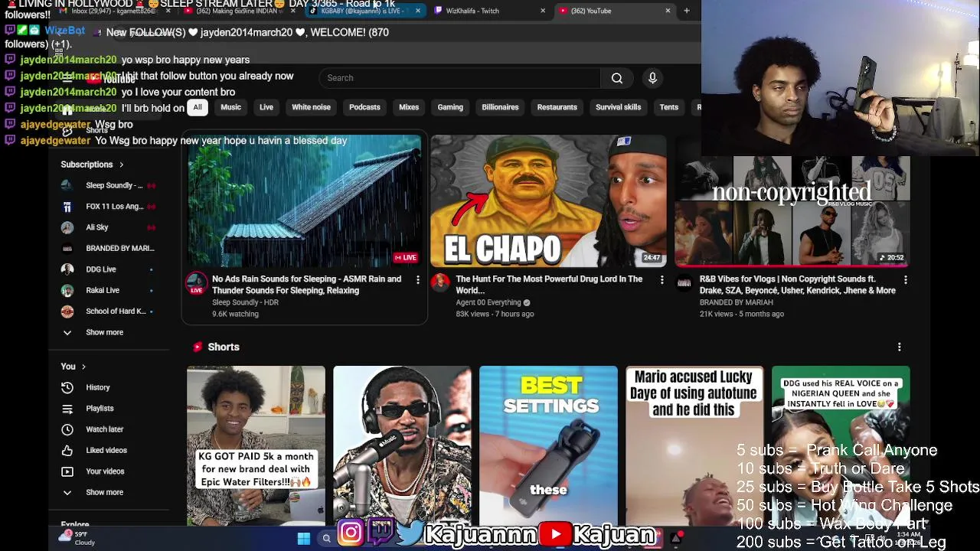Open the KG GOT PAID 5k short
The image size is (980, 551).
256,445
